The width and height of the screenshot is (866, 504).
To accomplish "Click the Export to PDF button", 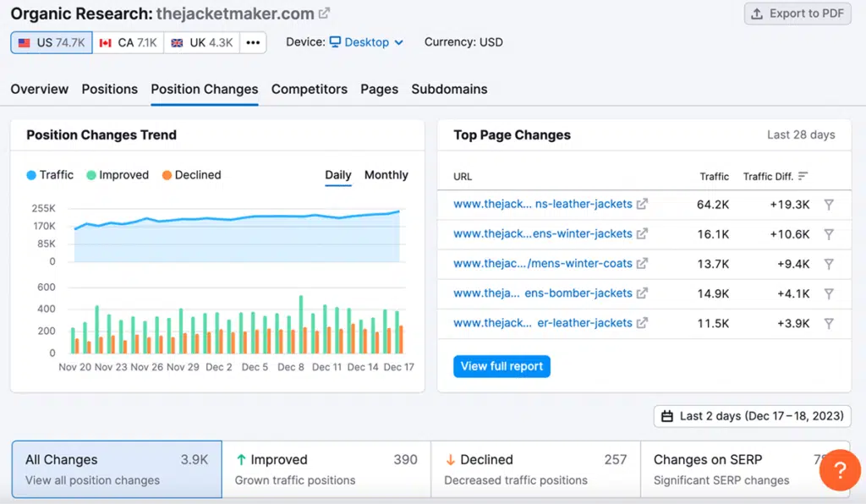I will 797,14.
